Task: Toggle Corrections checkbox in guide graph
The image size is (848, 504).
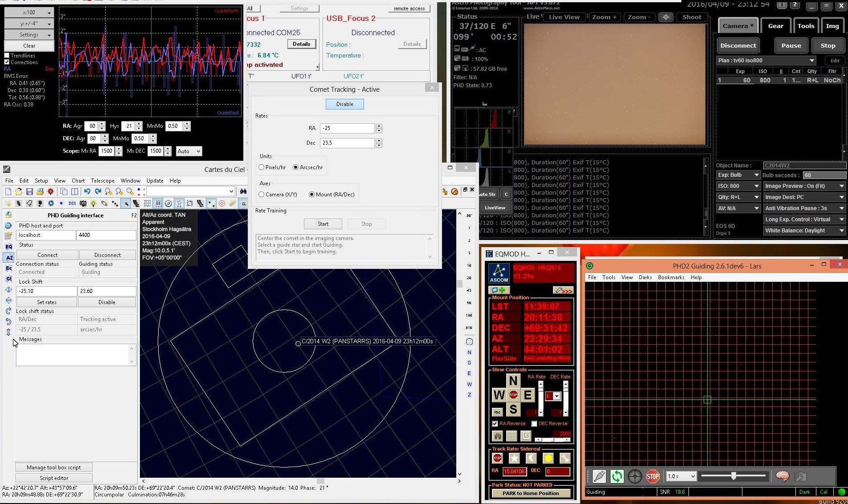Action: point(7,62)
